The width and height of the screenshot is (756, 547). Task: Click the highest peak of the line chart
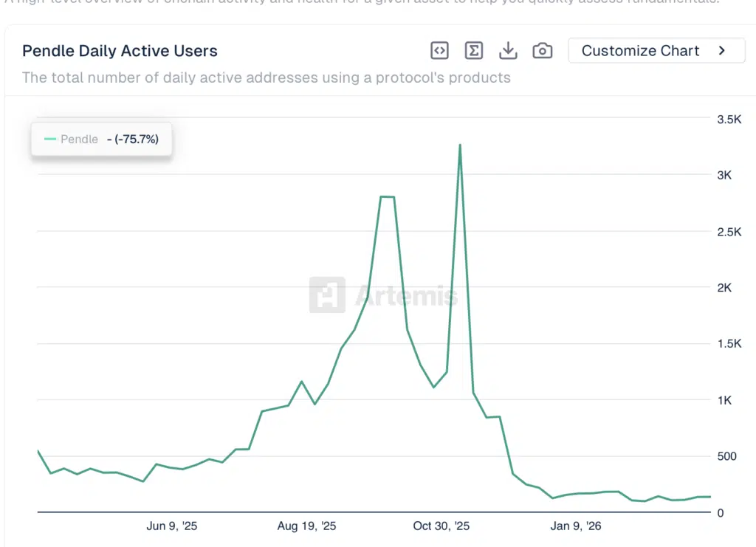point(460,145)
